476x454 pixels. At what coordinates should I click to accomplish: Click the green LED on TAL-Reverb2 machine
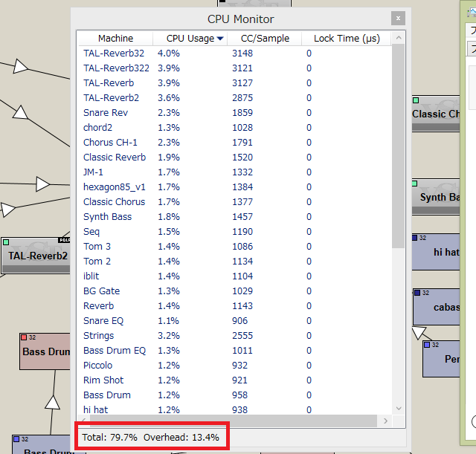click(6, 242)
